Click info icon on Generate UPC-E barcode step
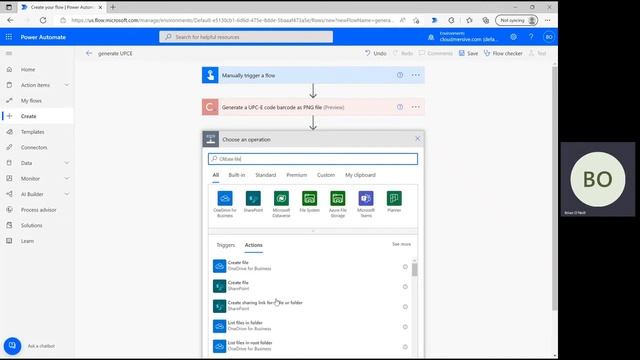The image size is (640, 360). [400, 107]
